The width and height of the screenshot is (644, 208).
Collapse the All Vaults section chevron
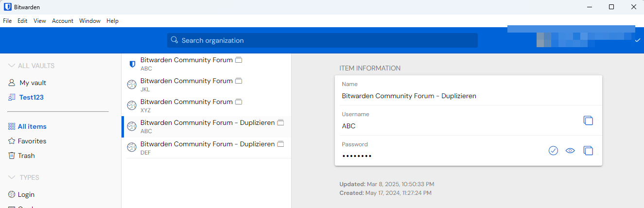[x=12, y=66]
